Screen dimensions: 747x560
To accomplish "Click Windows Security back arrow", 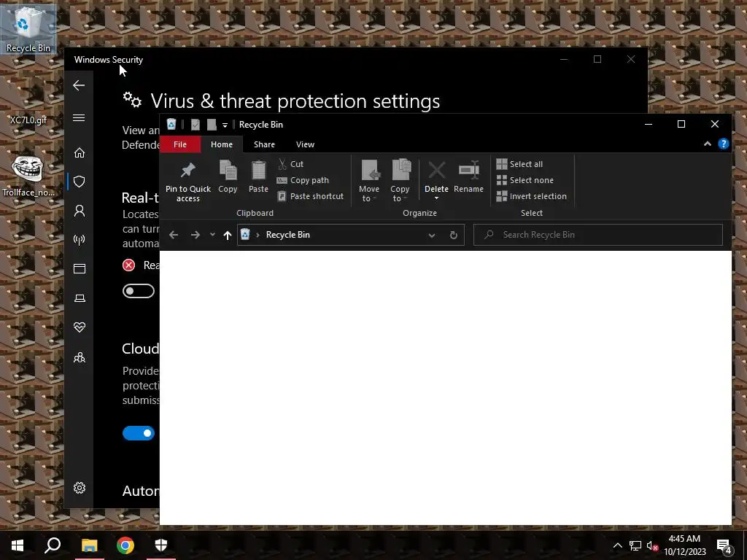I will 79,85.
